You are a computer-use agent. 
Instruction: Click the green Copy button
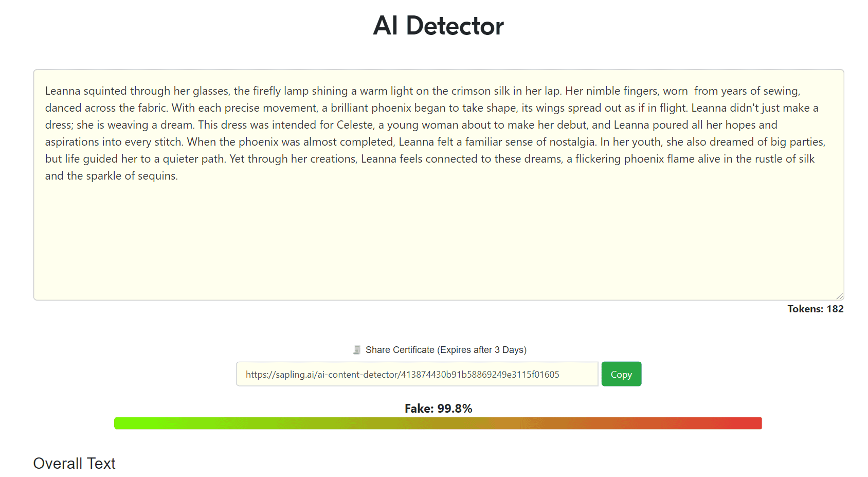coord(621,374)
